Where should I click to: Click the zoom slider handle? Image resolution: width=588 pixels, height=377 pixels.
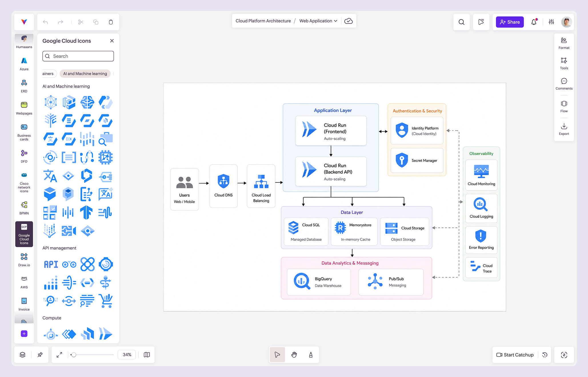coord(73,355)
